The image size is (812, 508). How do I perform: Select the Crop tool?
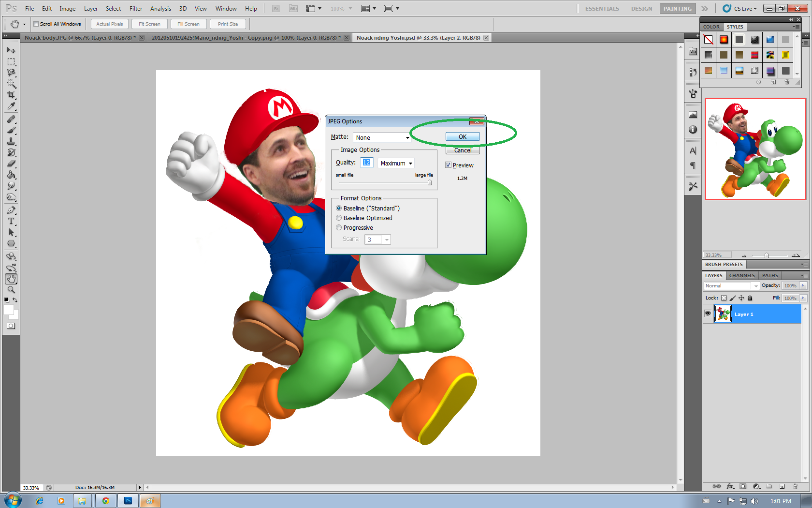(11, 95)
